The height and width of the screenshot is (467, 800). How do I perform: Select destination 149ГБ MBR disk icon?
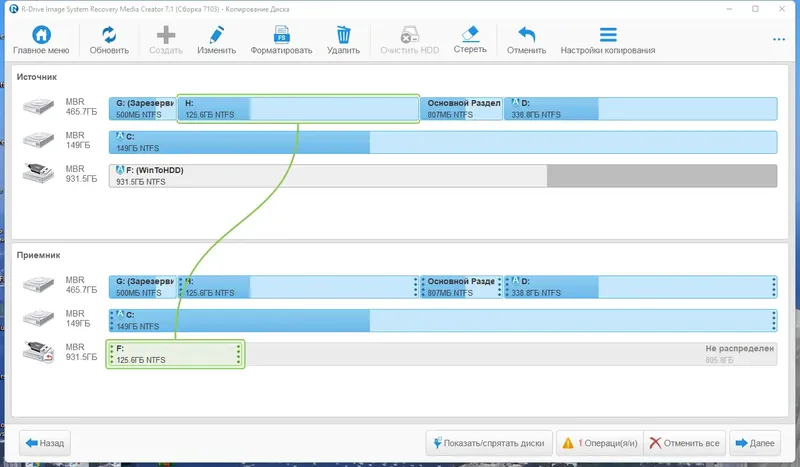pyautogui.click(x=38, y=318)
